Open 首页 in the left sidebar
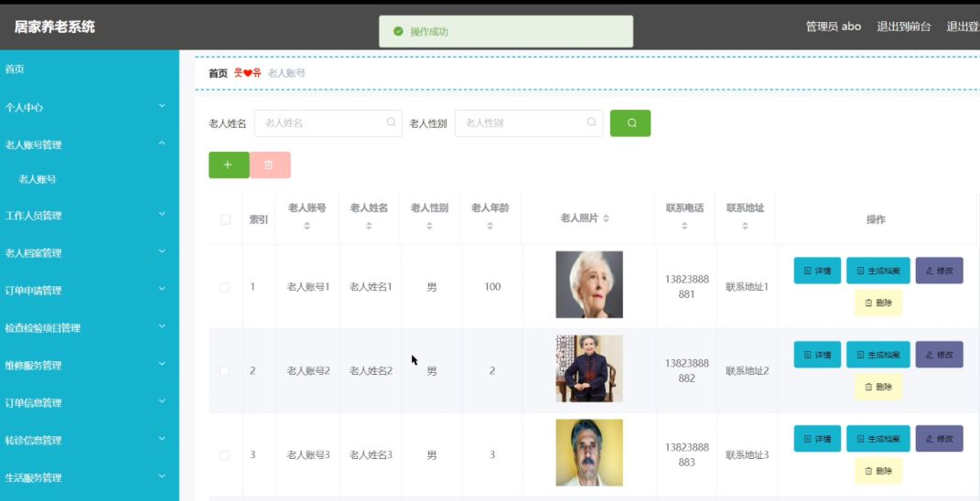 point(90,69)
